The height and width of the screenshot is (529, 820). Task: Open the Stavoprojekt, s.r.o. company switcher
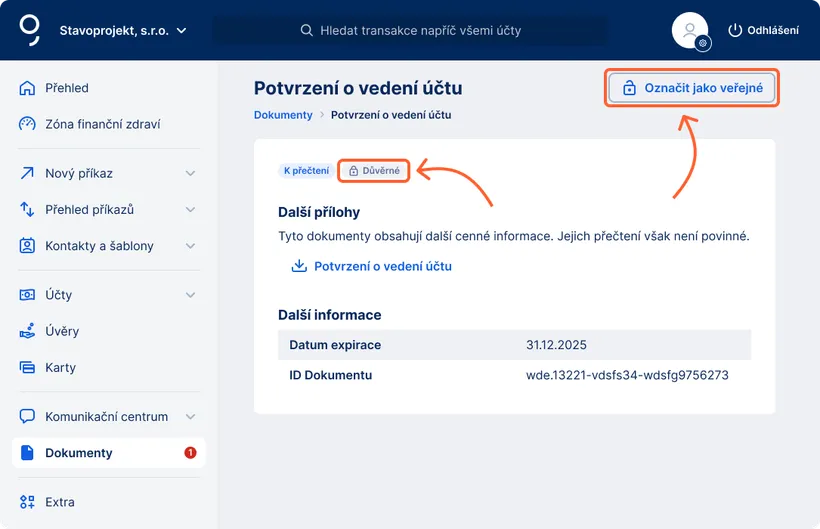click(x=123, y=30)
